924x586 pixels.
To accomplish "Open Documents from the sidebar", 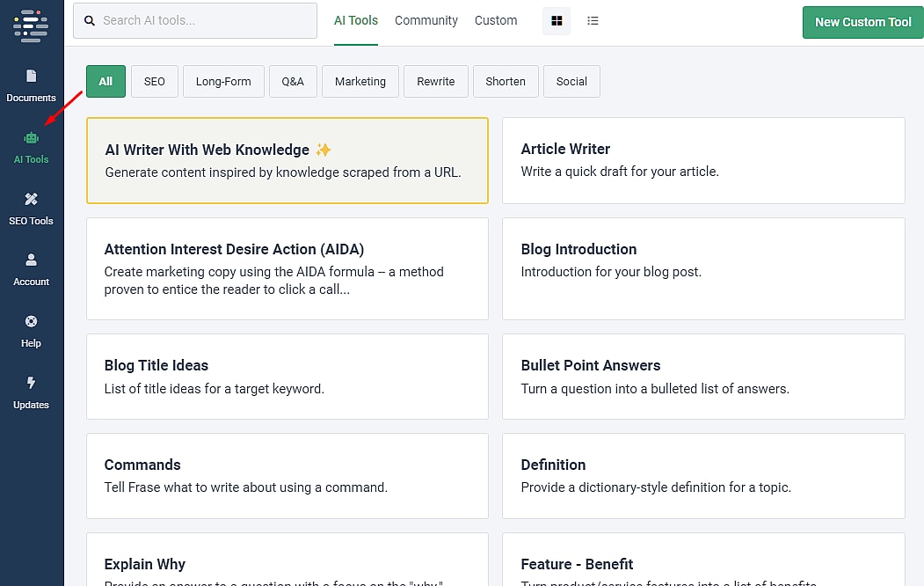I will pos(32,86).
